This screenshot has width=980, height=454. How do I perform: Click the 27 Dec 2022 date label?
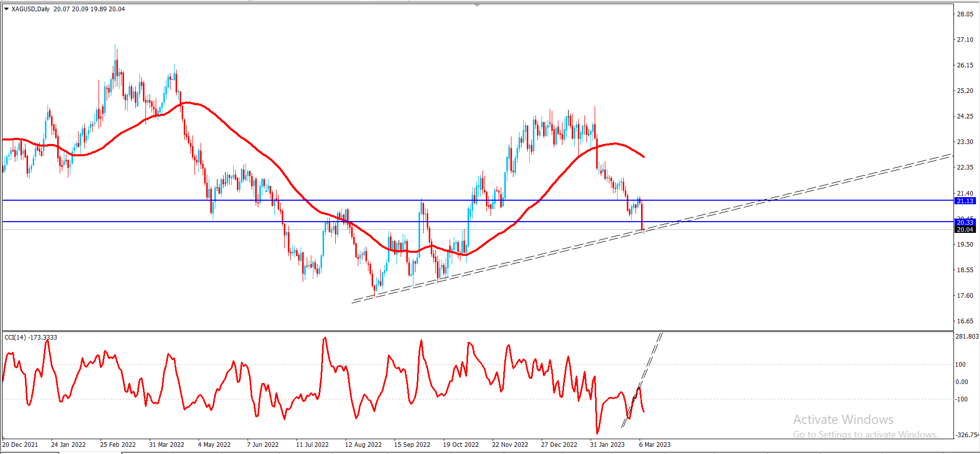(x=559, y=444)
